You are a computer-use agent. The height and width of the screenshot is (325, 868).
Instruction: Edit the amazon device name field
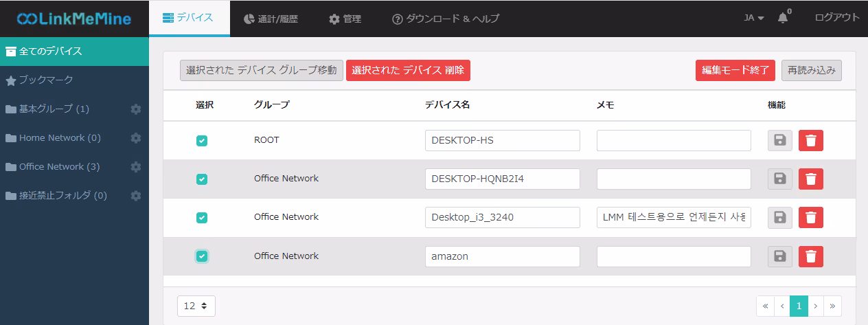pos(503,256)
